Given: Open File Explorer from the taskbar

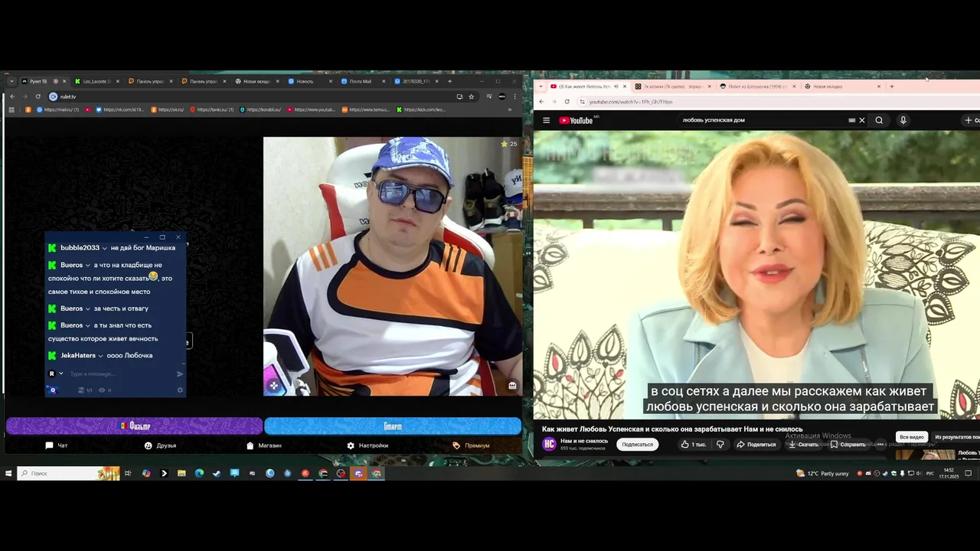Looking at the screenshot, I should pos(181,474).
